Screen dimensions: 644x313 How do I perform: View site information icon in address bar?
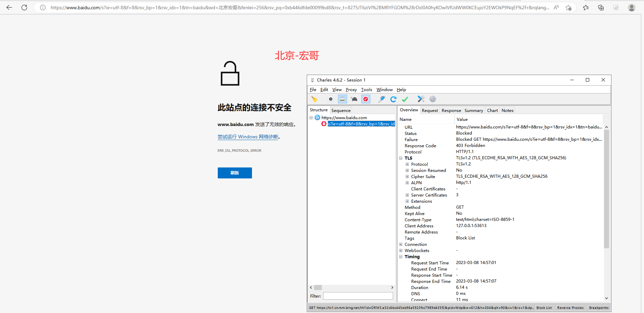[43, 7]
